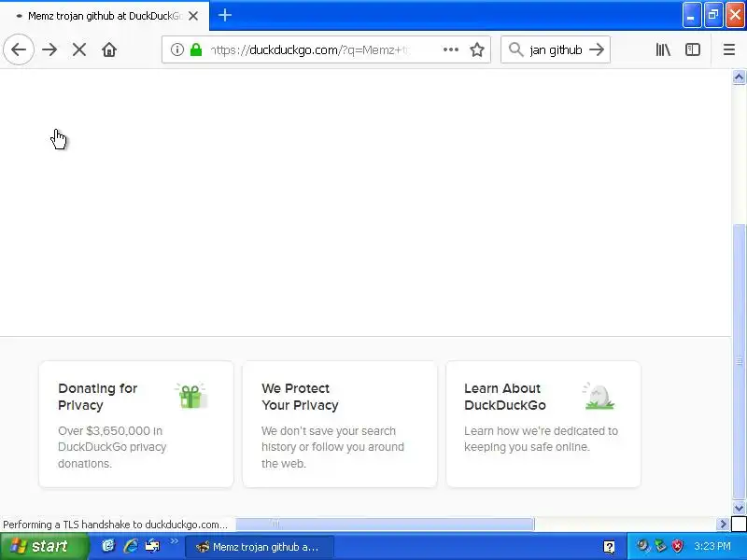Open a new tab with plus button
Image resolution: width=747 pixels, height=560 pixels.
(225, 15)
